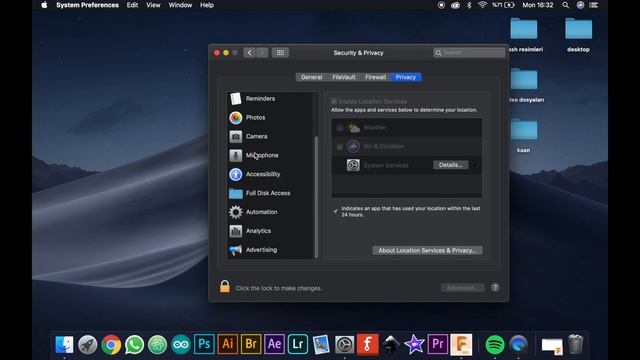The width and height of the screenshot is (640, 360).
Task: Open the desktop folder on Desktop
Action: [578, 35]
